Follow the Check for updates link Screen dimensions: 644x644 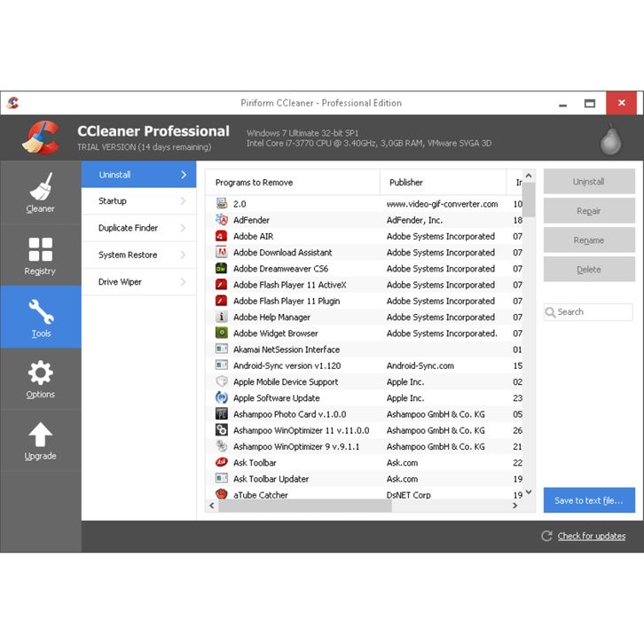[591, 536]
